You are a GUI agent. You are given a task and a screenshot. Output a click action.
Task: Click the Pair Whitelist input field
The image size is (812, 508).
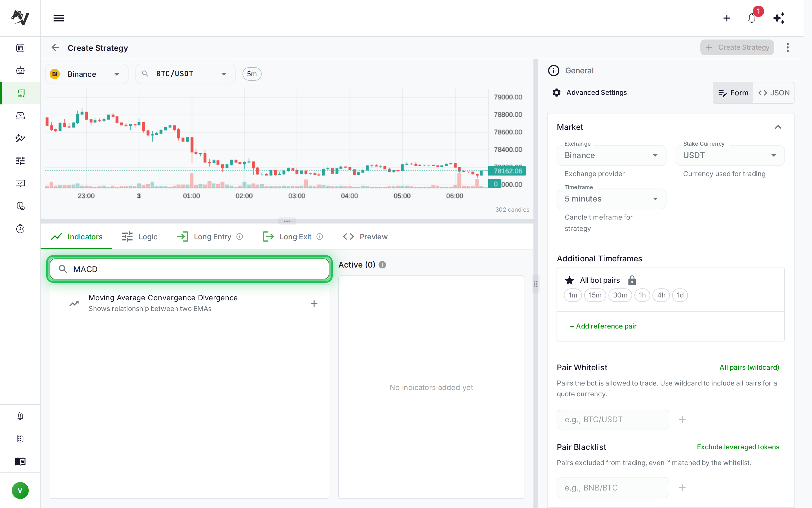(x=613, y=419)
